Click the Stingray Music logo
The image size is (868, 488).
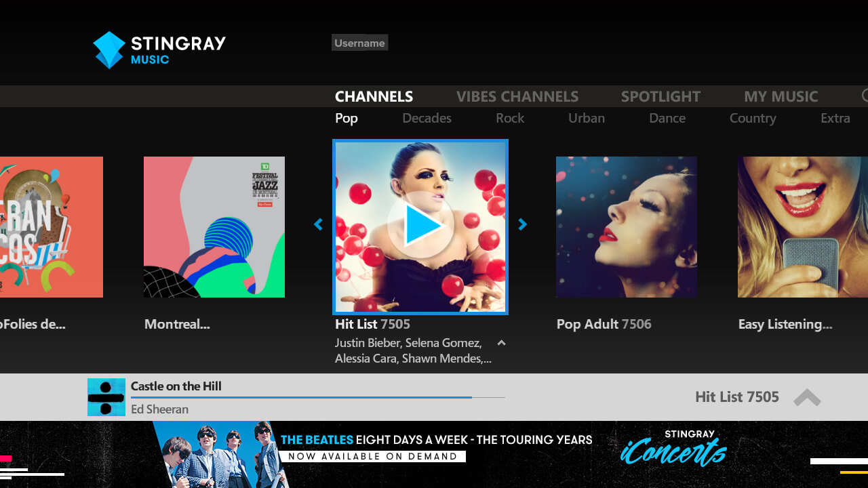pyautogui.click(x=159, y=50)
